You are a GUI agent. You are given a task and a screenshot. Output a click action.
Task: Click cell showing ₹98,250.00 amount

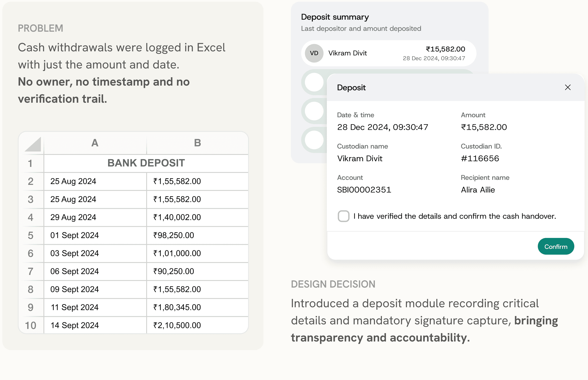click(174, 235)
